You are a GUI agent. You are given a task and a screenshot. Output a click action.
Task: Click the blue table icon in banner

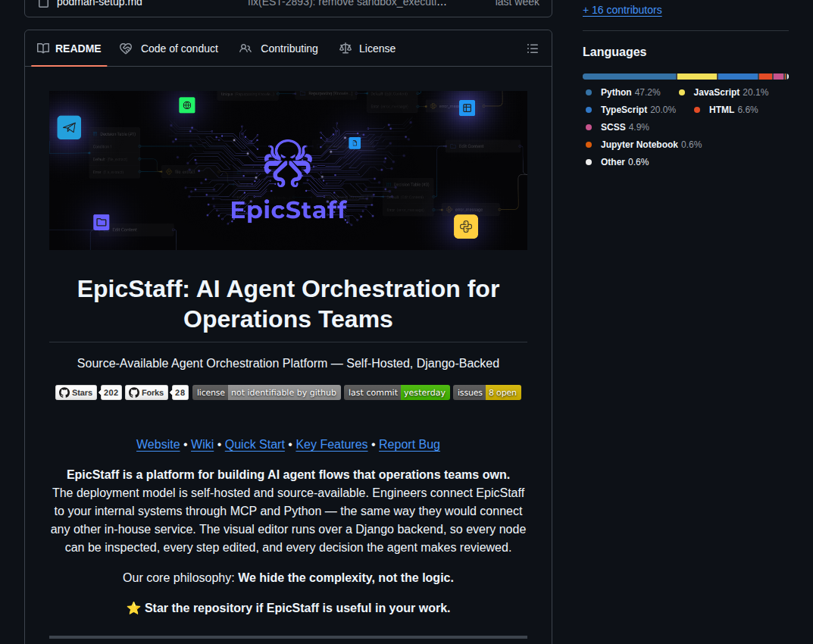(x=467, y=108)
